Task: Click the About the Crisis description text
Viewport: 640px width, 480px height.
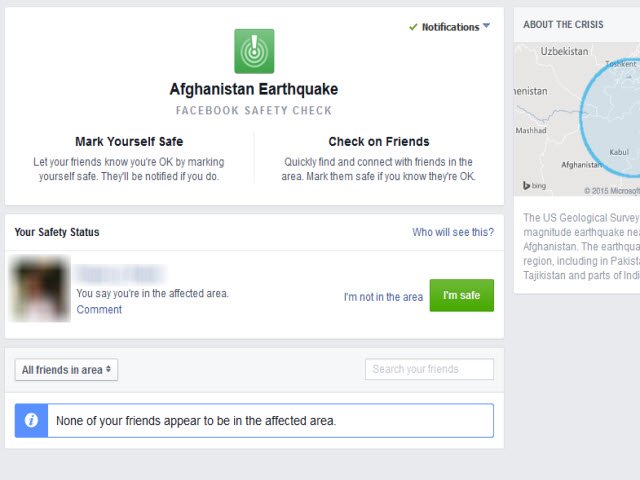Action: [582, 247]
